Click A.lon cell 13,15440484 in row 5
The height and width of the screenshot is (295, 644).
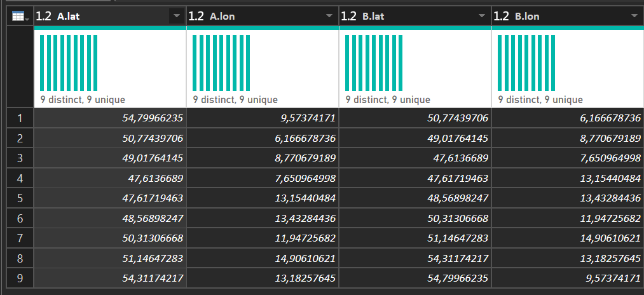click(263, 198)
